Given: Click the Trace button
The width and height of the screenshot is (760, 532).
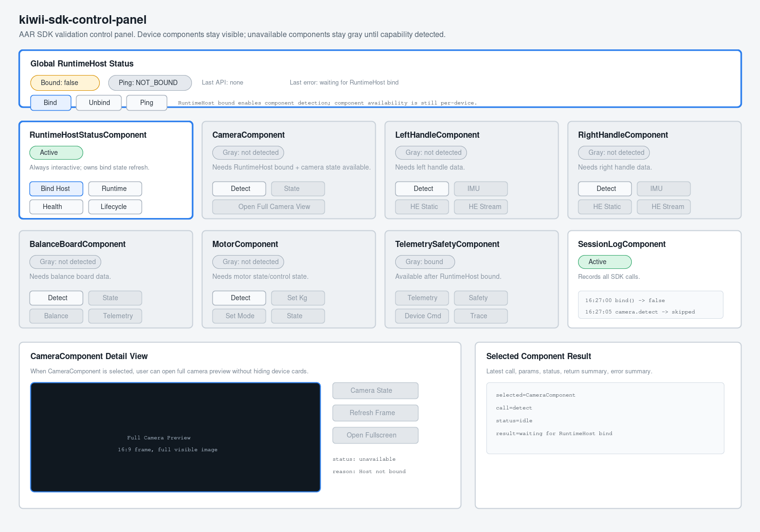Looking at the screenshot, I should coord(481,316).
